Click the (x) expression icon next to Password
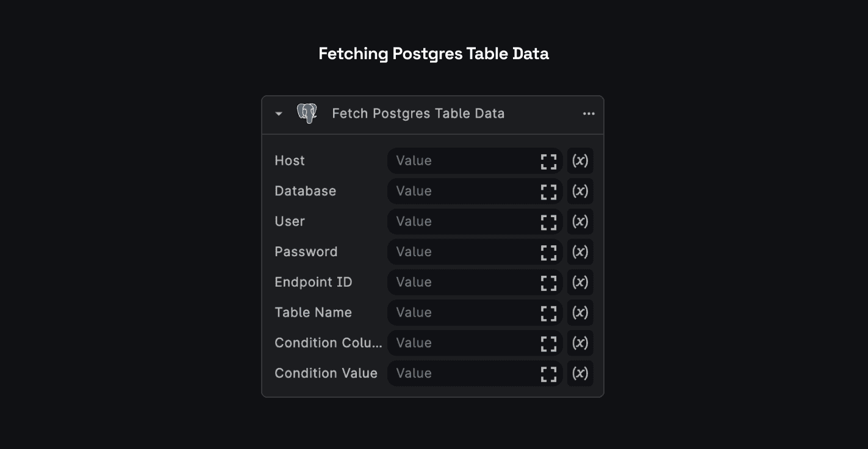Screen dimensions: 868x449 579,252
